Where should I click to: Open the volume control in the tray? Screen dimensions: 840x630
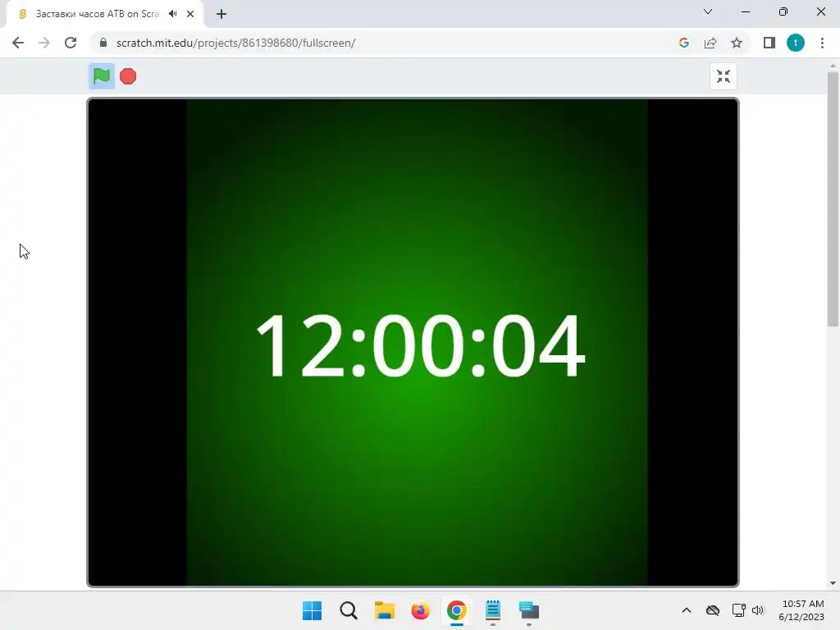757,610
